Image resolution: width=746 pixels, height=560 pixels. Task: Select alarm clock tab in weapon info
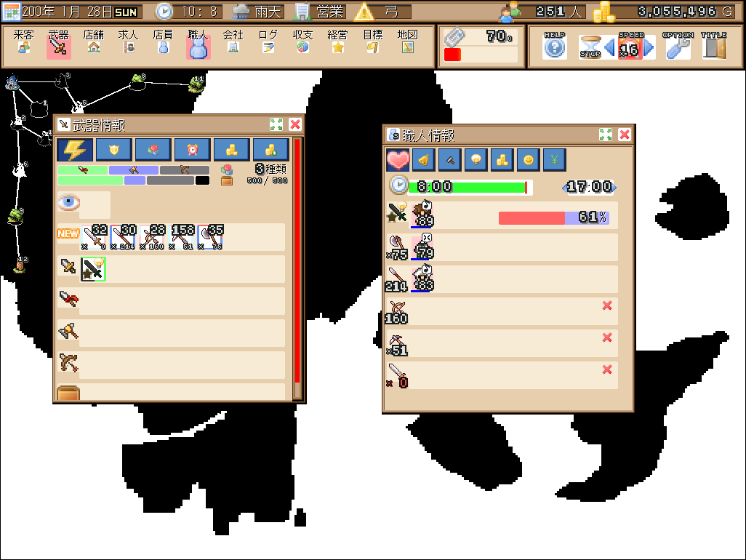pyautogui.click(x=192, y=151)
